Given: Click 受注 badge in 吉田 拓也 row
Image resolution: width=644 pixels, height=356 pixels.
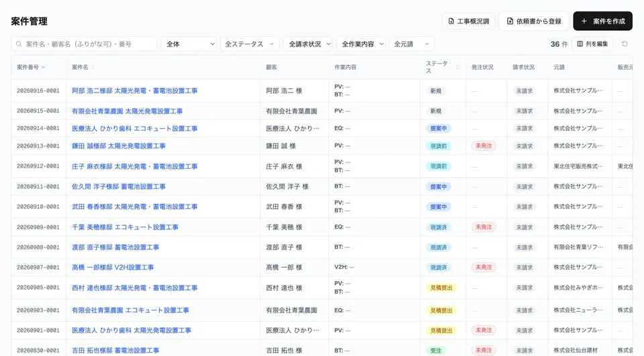Looking at the screenshot, I should coord(436,350).
